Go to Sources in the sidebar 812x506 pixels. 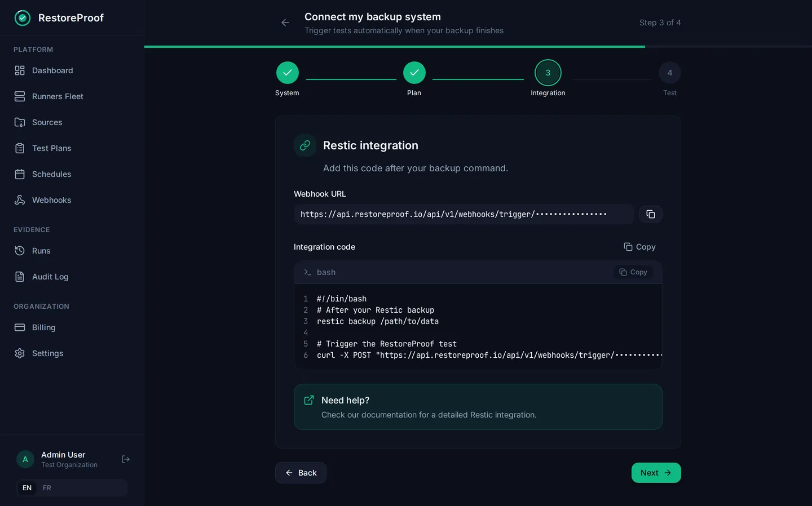tap(72, 122)
